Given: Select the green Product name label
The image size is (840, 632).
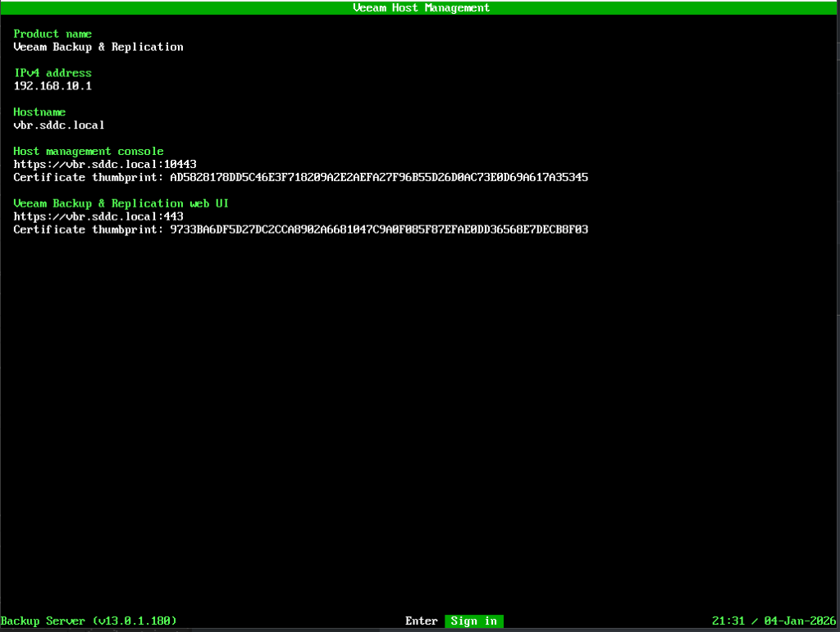Looking at the screenshot, I should tap(52, 34).
